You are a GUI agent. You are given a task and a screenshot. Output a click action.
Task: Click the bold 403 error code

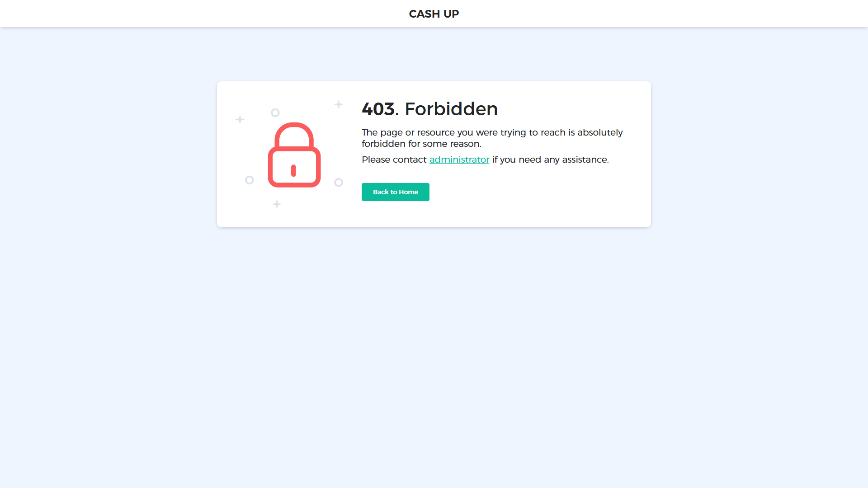tap(378, 109)
